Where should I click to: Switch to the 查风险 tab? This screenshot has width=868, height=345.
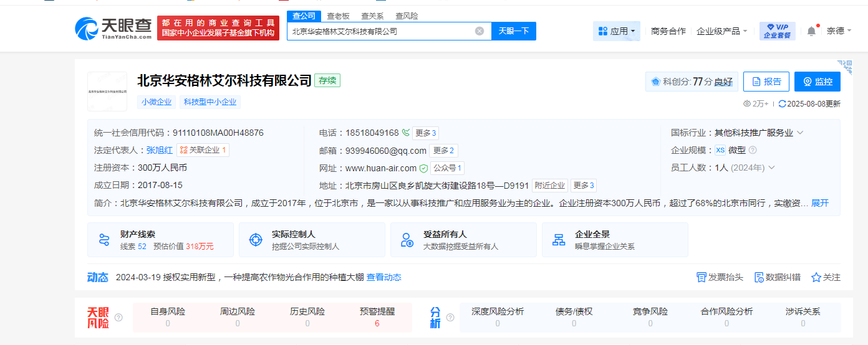(x=407, y=16)
